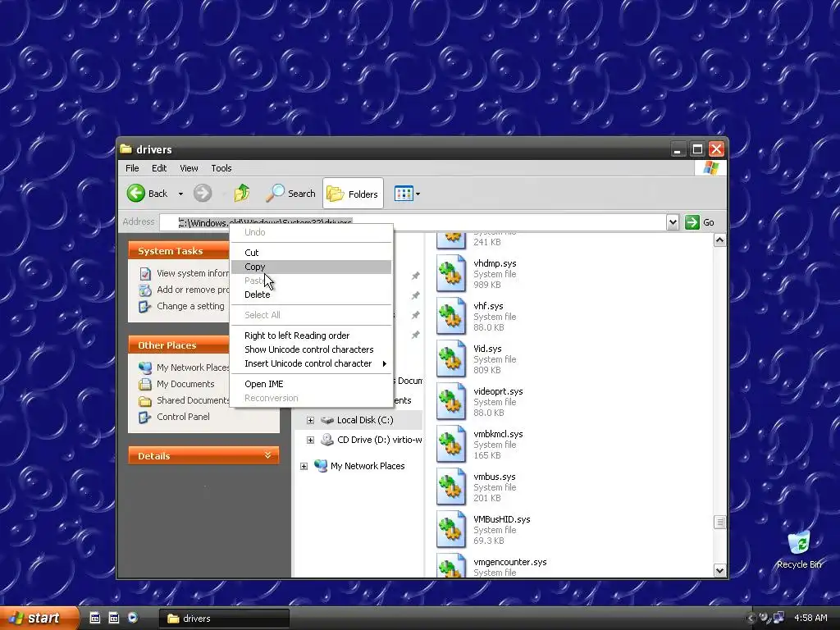Open the Back history dropdown arrow

coord(180,194)
